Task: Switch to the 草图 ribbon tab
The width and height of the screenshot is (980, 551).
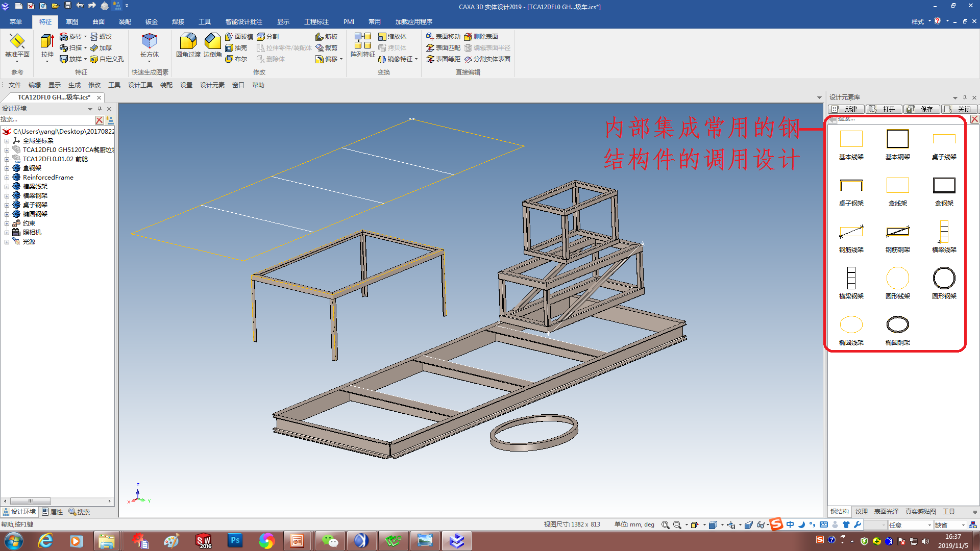Action: tap(71, 22)
